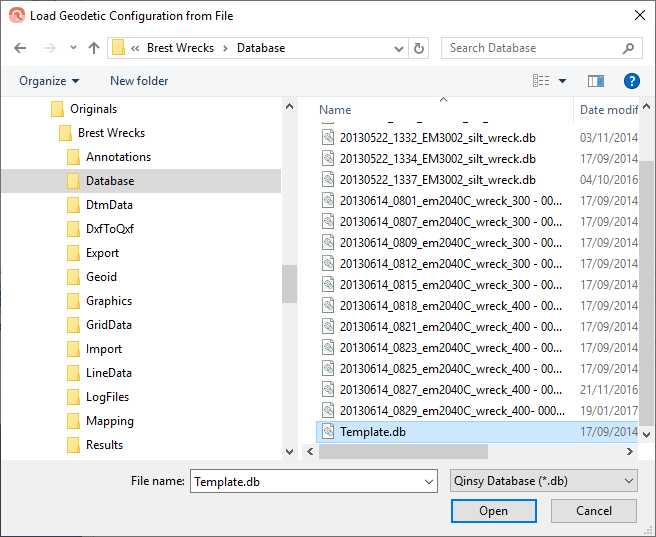Click the New folder button

pyautogui.click(x=139, y=81)
